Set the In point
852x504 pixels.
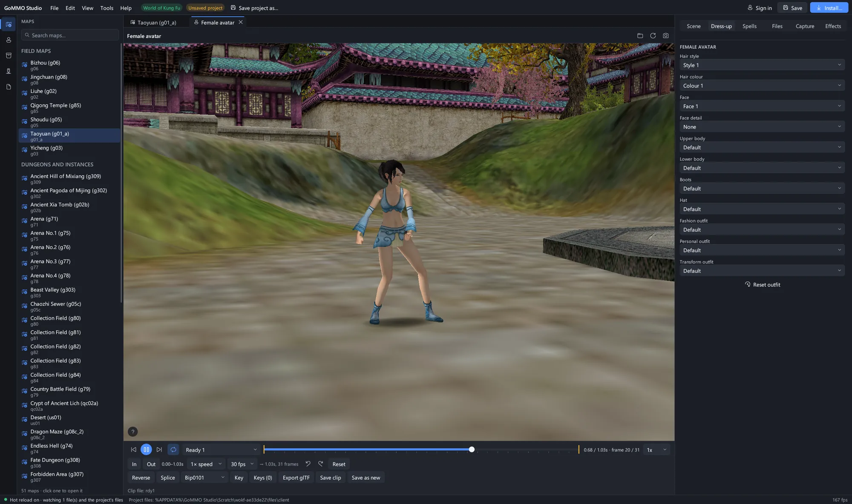tap(134, 464)
